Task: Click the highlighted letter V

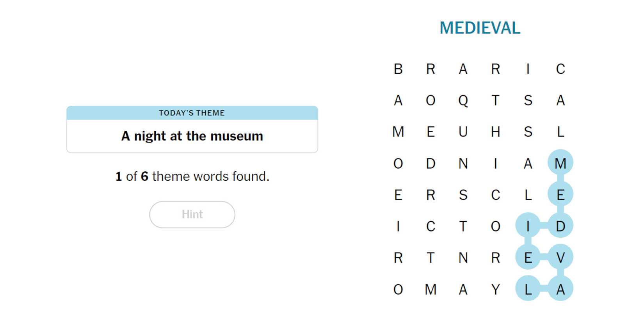Action: (560, 258)
